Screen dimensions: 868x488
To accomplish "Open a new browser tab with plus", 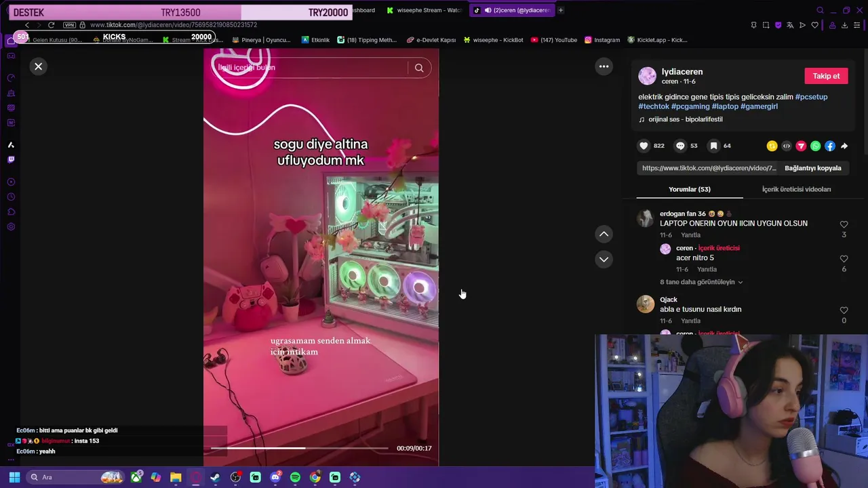I will [x=561, y=10].
